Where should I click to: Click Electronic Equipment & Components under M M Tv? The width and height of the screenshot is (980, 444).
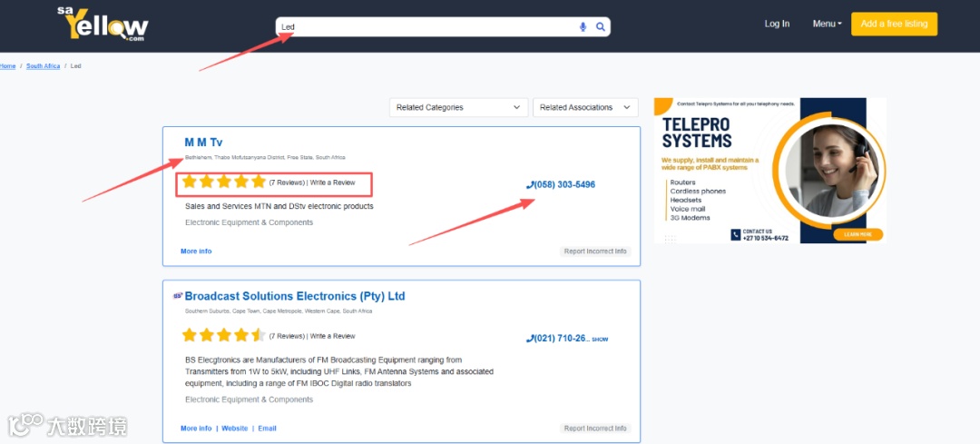click(250, 222)
